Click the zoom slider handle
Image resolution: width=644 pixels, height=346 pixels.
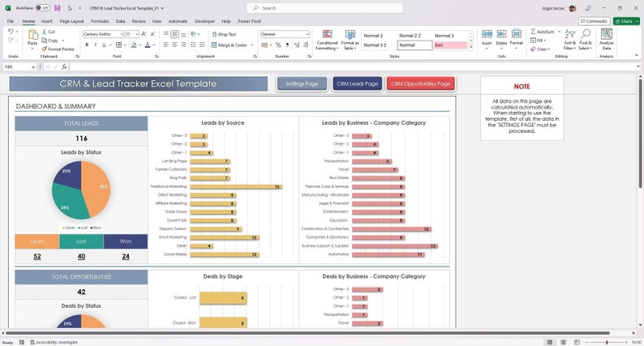coord(607,342)
